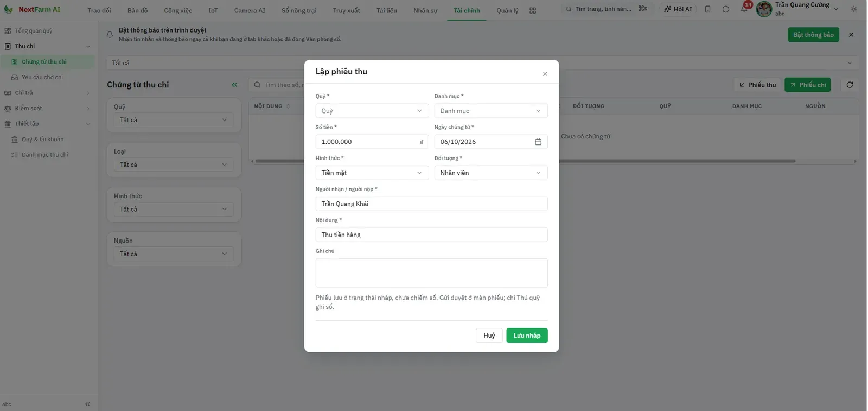This screenshot has width=868, height=411.
Task: Open the Quỹ dropdown in the dialog
Action: click(372, 111)
